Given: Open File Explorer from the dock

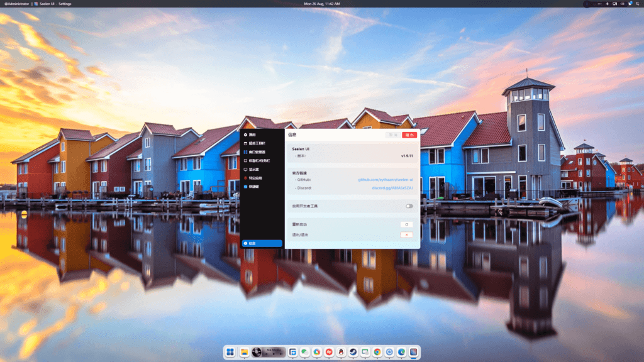Looking at the screenshot, I should [243, 352].
